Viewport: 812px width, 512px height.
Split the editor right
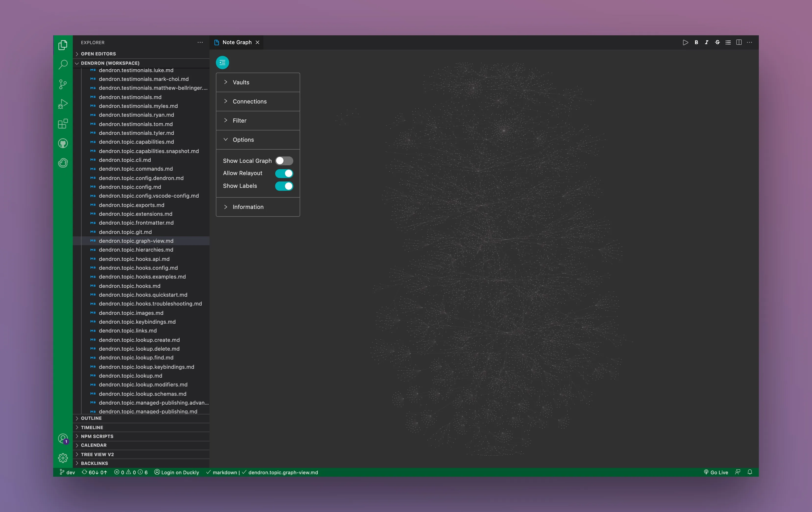[x=739, y=42]
